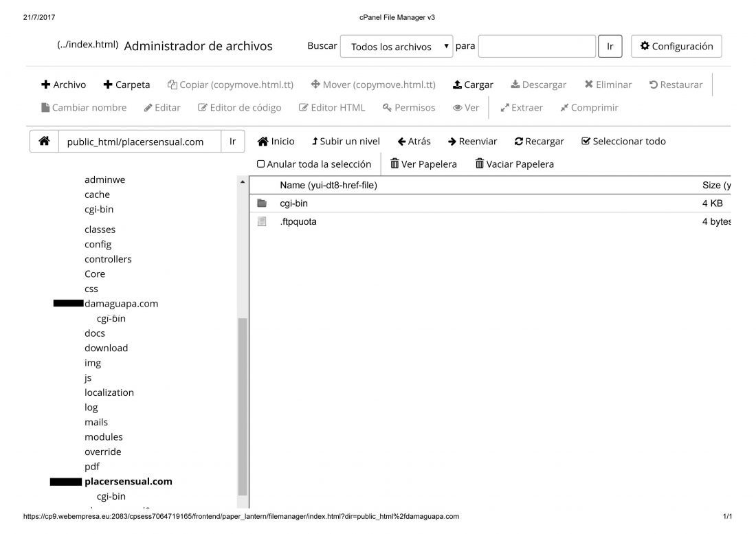Check Seleccionar todo checkbox

(586, 141)
